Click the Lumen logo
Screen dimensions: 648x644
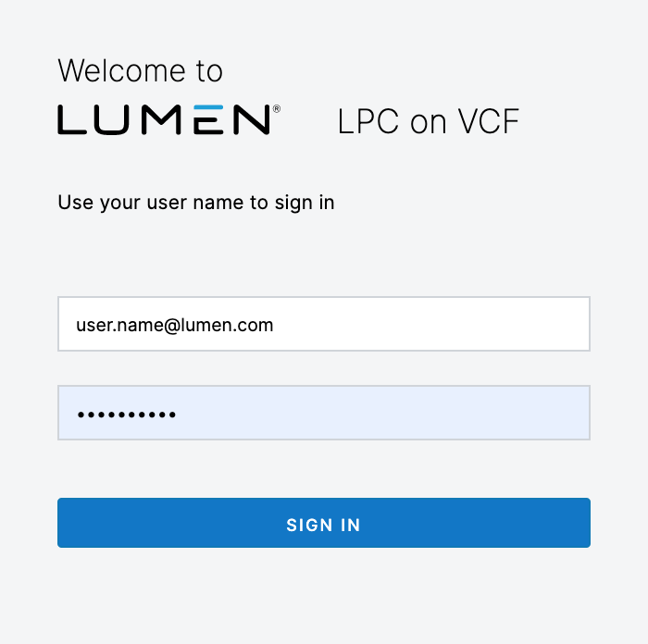pyautogui.click(x=168, y=119)
